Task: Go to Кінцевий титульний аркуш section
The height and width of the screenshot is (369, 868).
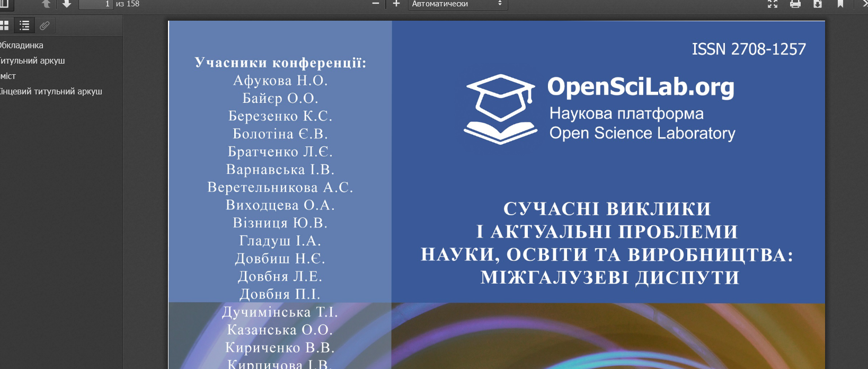Action: (x=51, y=92)
